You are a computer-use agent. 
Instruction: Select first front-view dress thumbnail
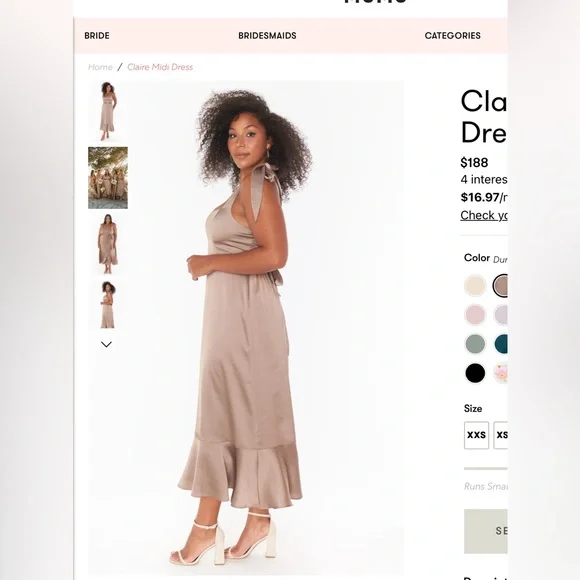click(x=108, y=111)
